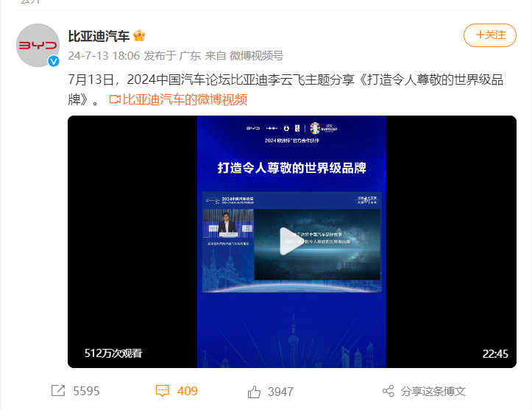The width and height of the screenshot is (532, 410).
Task: Click the share icon beside 分享这条博文
Action: coord(388,391)
